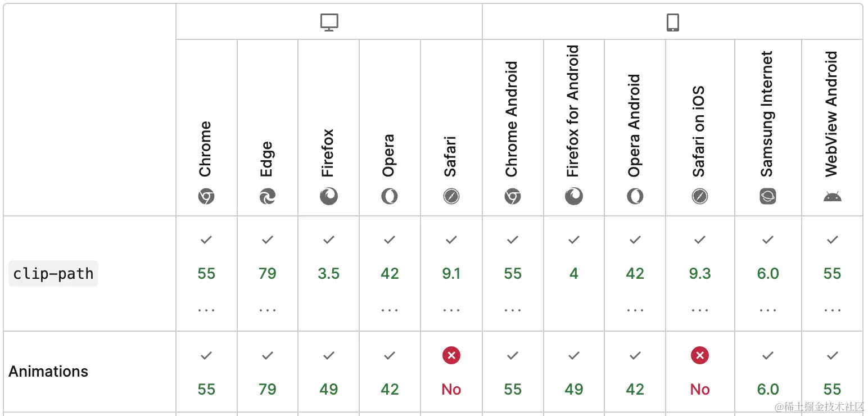
Task: Click red X for Safari iOS Animations
Action: pyautogui.click(x=700, y=355)
